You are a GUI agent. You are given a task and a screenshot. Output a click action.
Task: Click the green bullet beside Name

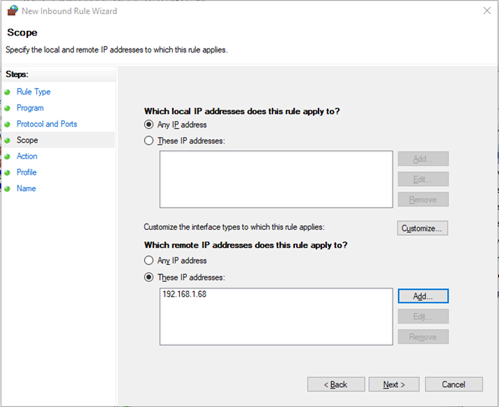point(7,189)
